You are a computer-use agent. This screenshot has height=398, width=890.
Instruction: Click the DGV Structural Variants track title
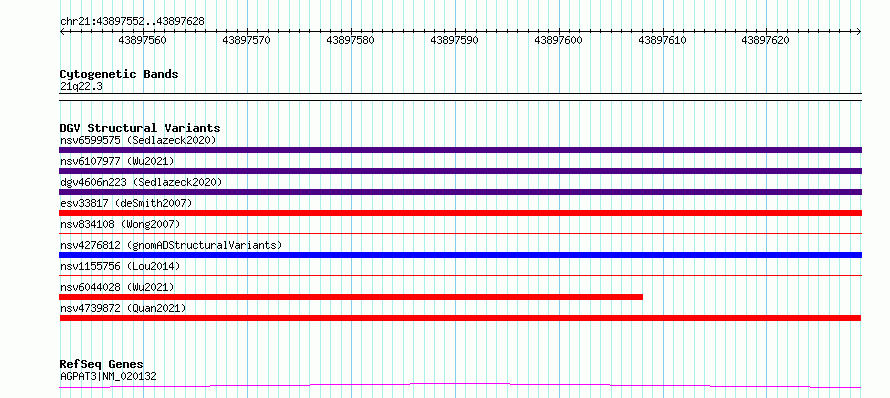point(140,128)
